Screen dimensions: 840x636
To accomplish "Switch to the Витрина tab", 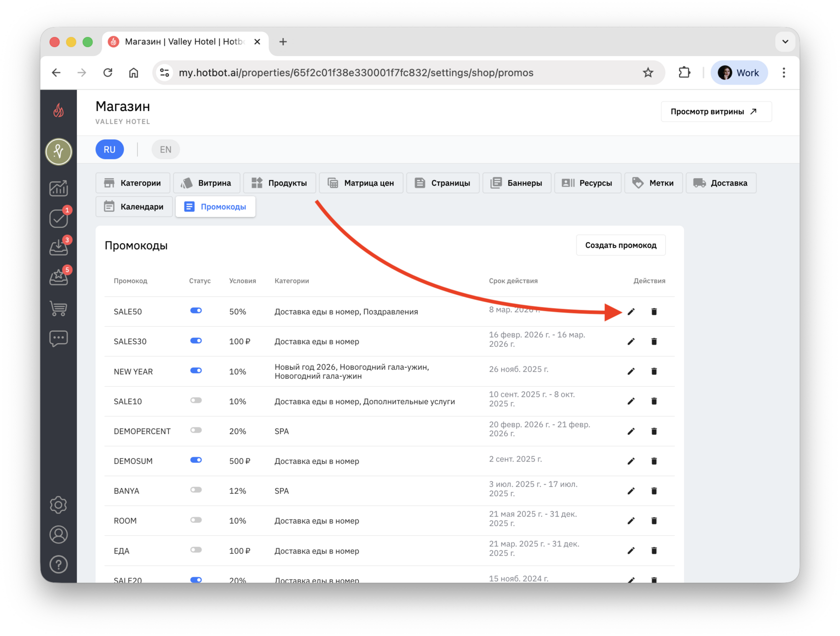I will [x=206, y=183].
